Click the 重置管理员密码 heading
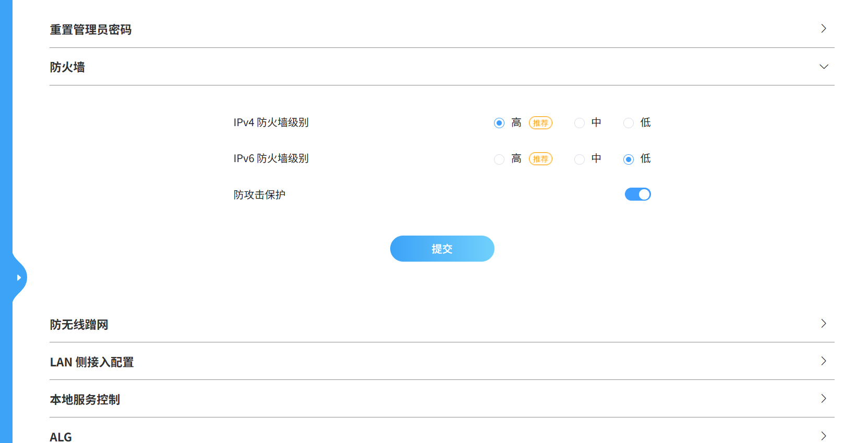Viewport: 868px width, 443px height. (91, 30)
